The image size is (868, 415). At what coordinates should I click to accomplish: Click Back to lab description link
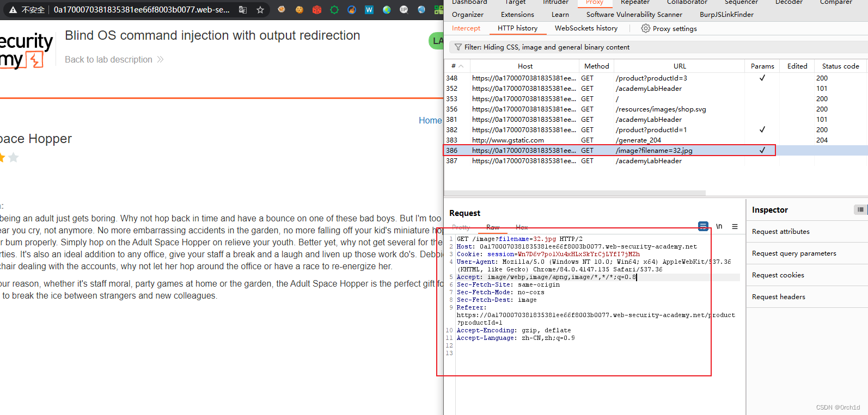point(114,59)
